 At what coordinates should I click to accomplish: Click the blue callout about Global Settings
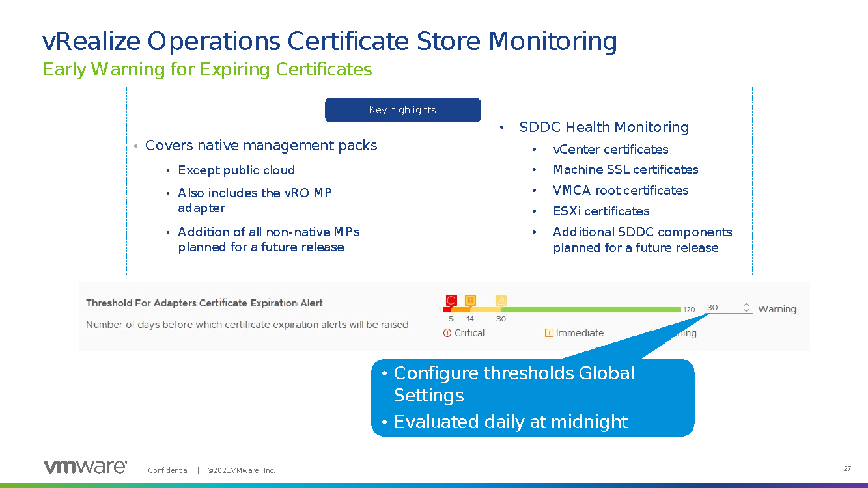pos(532,397)
